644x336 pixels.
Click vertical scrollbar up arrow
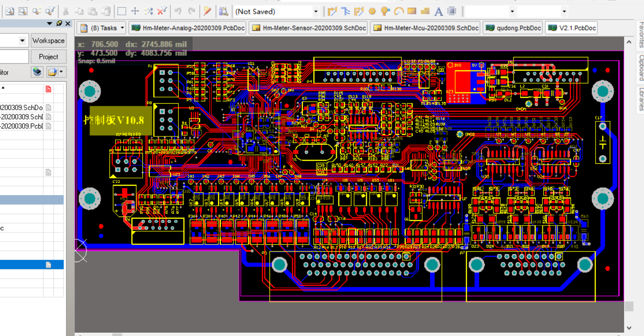pos(629,42)
